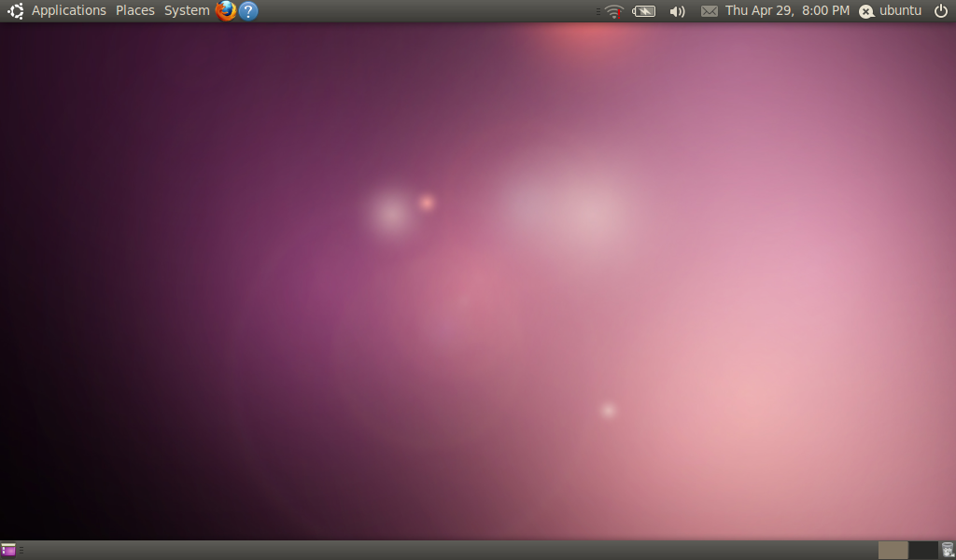
Task: Toggle the Show Desktop button
Action: [8, 551]
